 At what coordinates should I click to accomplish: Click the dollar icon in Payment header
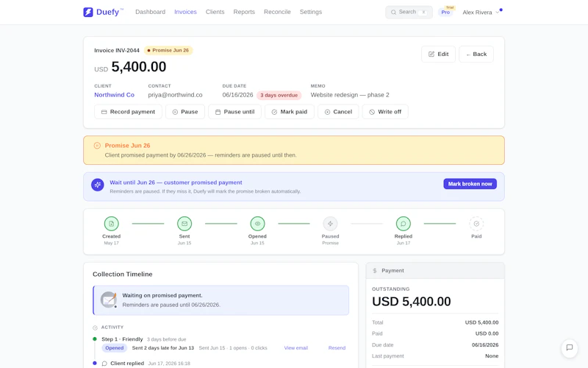tap(375, 271)
